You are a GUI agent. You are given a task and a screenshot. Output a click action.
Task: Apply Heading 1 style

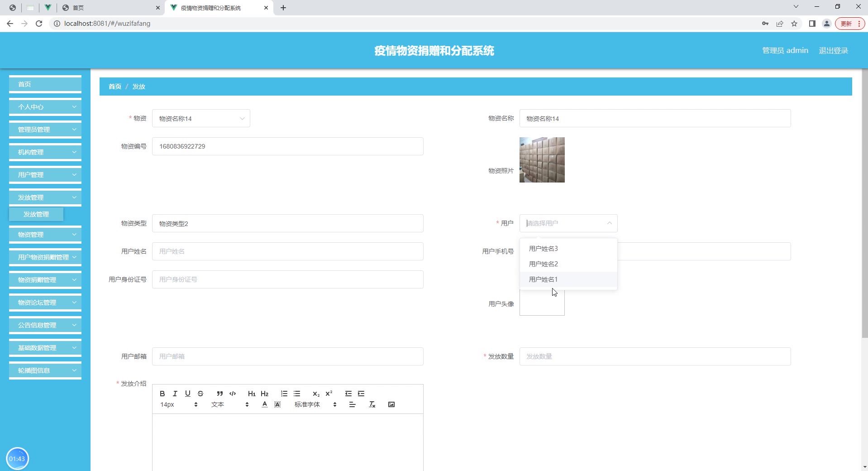(252, 394)
